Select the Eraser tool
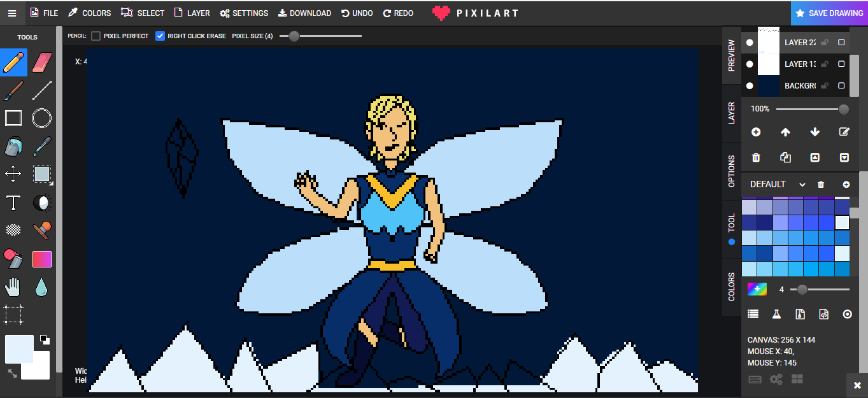 [41, 62]
